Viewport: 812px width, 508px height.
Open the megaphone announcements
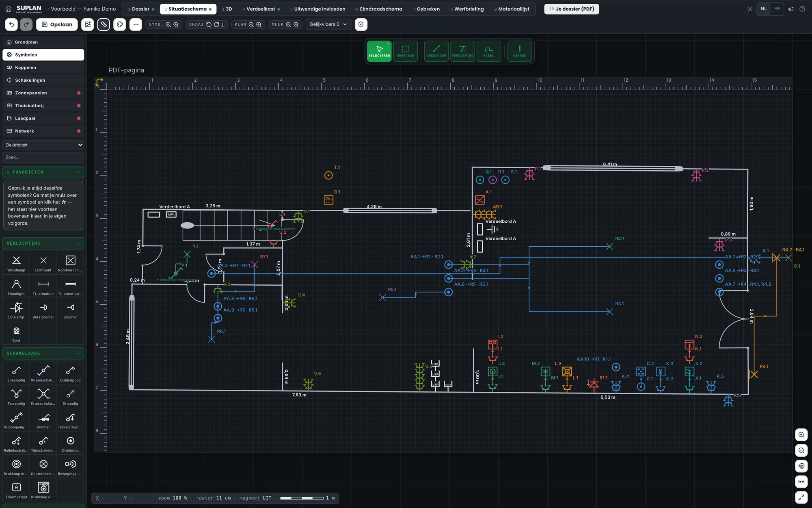[791, 9]
